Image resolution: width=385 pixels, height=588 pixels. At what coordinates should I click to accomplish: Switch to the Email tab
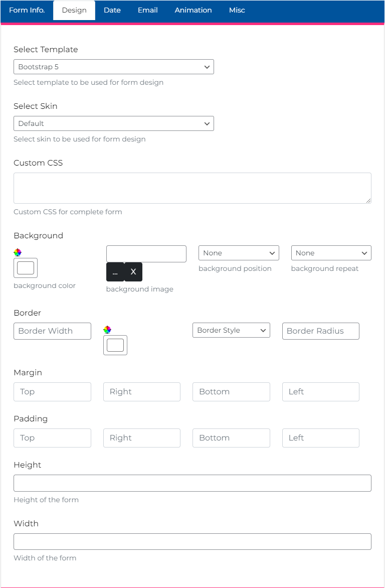(x=147, y=10)
